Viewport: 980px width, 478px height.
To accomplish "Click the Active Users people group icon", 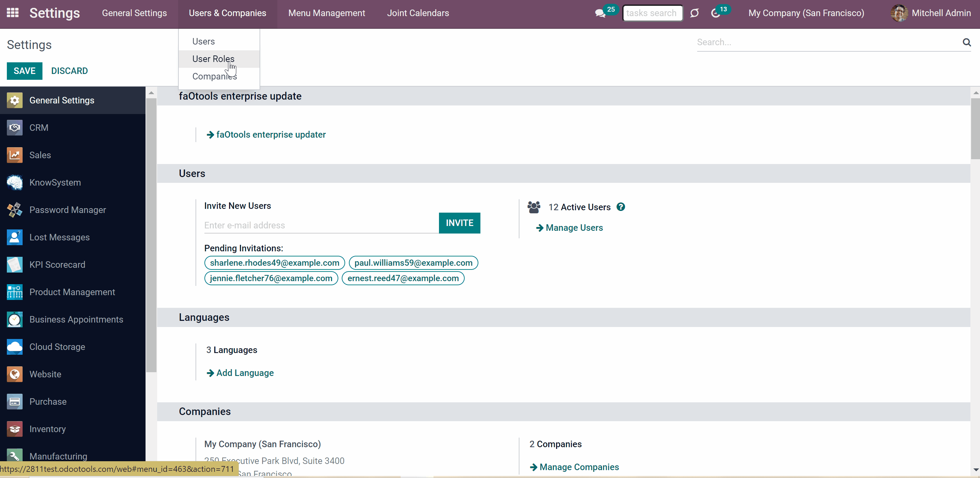I will (534, 207).
